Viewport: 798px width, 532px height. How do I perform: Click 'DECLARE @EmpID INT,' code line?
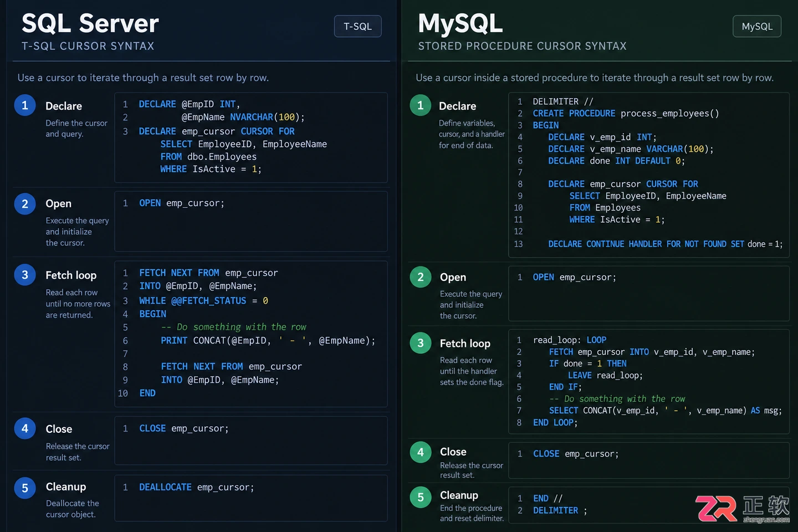190,104
